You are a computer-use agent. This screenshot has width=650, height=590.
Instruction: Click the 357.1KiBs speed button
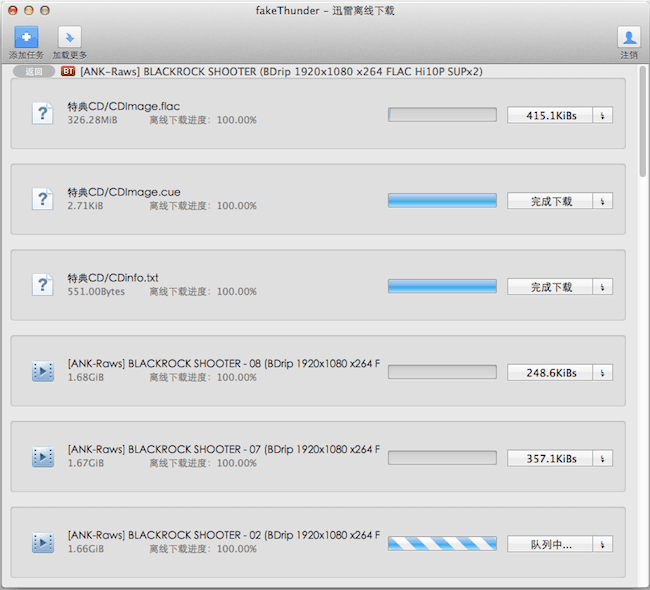click(x=550, y=459)
